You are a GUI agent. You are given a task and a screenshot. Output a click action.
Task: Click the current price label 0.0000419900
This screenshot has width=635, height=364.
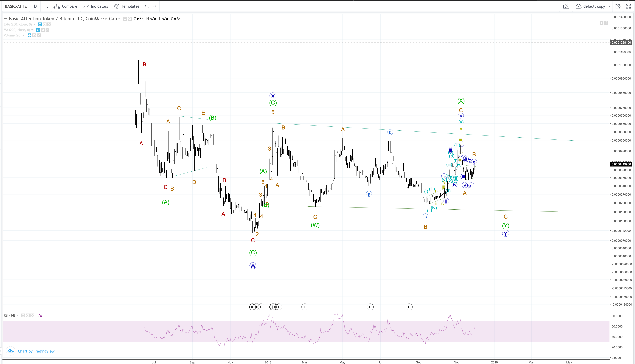[x=621, y=164]
